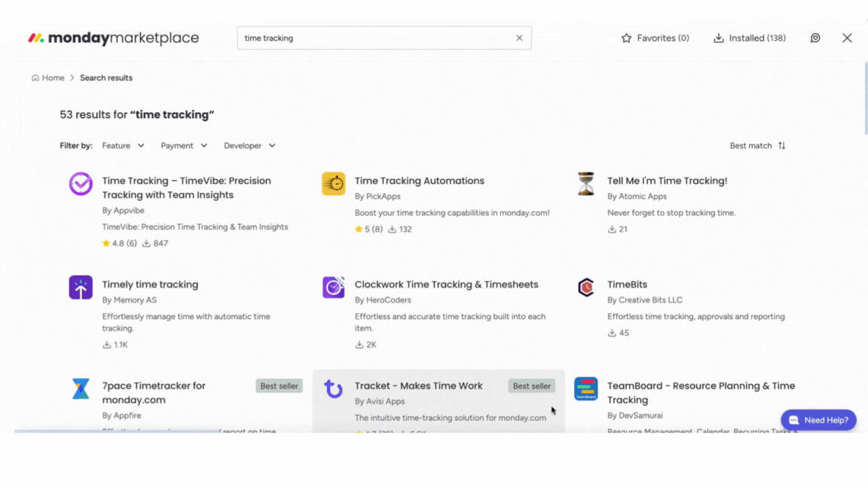The width and height of the screenshot is (868, 488).
Task: Expand the Payment filter dropdown
Action: point(184,145)
